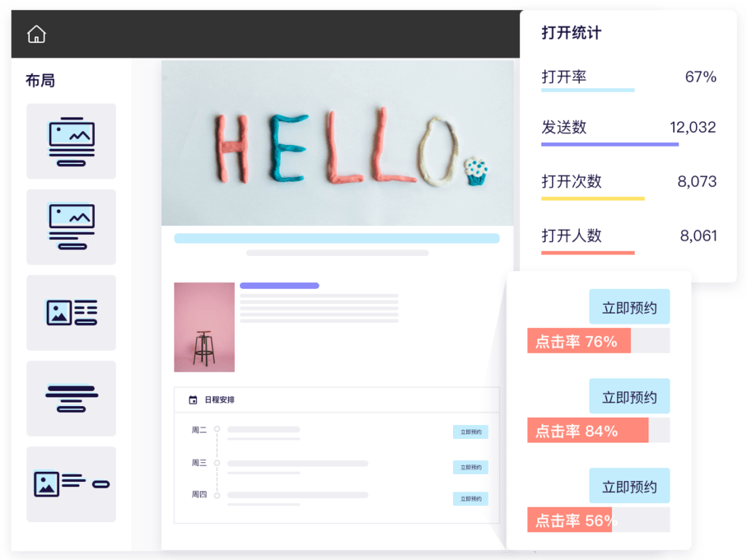Select the image-above-text layout with button

(x=71, y=141)
